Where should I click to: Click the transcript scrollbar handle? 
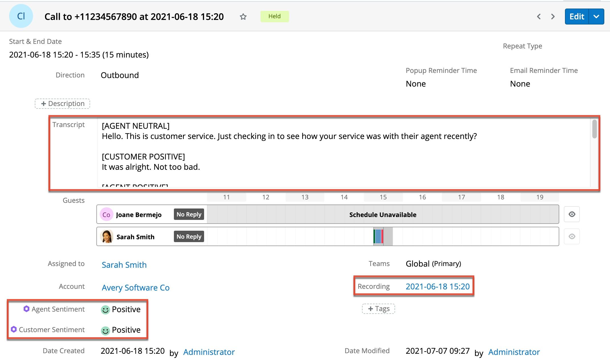tap(594, 129)
